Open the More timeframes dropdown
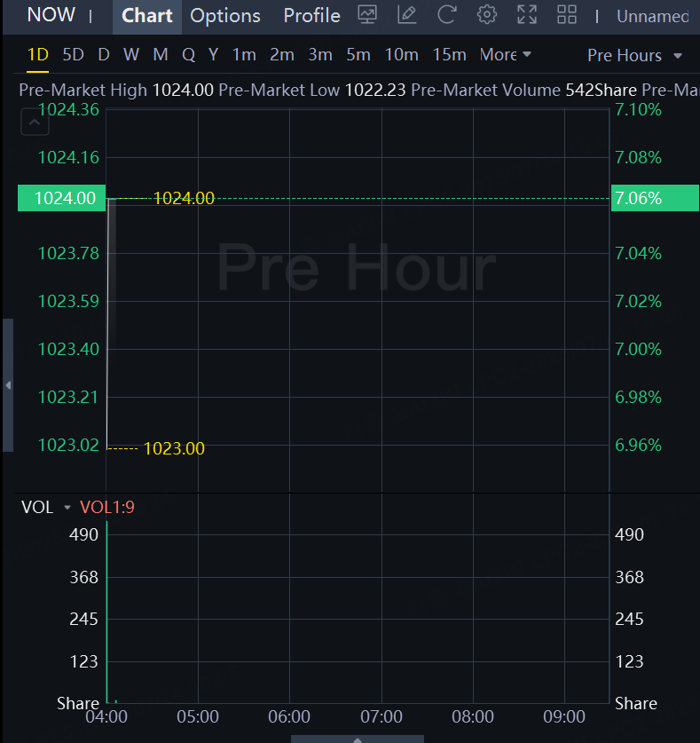Screen dimensions: 700x743 [x=505, y=54]
